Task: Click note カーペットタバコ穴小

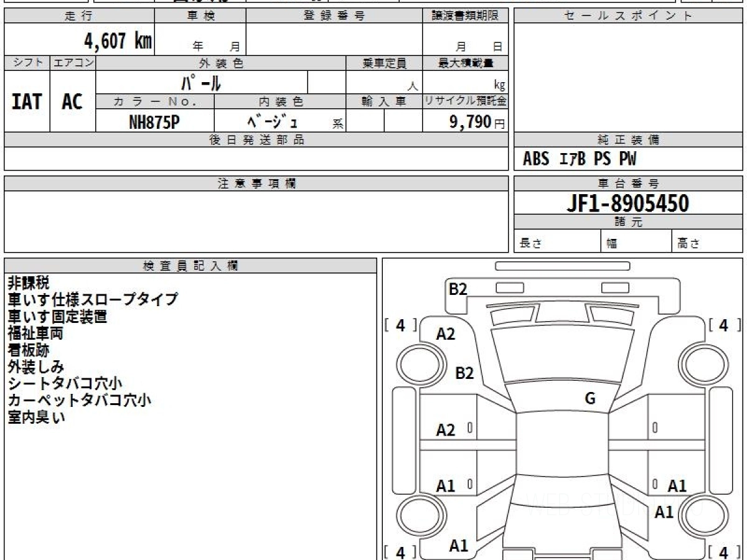Action: coord(79,401)
